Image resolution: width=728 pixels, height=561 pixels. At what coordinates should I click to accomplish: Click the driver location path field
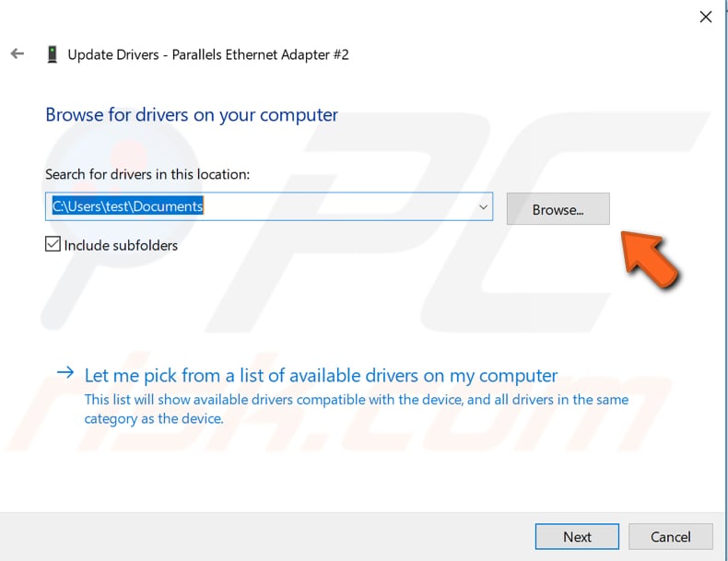[269, 206]
